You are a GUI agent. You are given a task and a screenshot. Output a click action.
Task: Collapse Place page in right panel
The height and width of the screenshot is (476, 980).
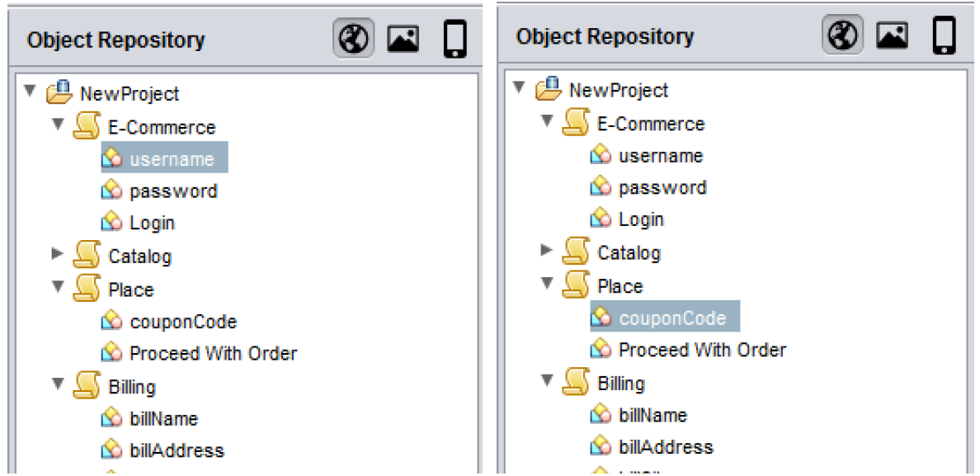[546, 284]
